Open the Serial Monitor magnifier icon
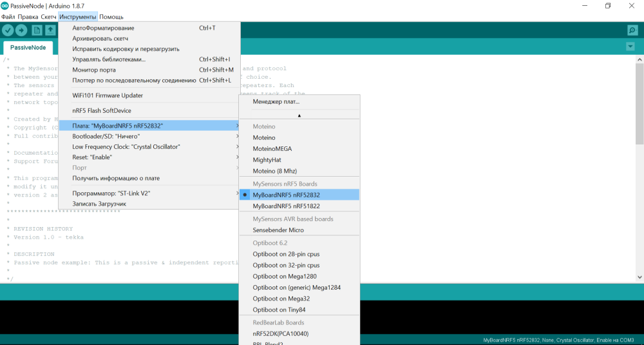 tap(632, 30)
